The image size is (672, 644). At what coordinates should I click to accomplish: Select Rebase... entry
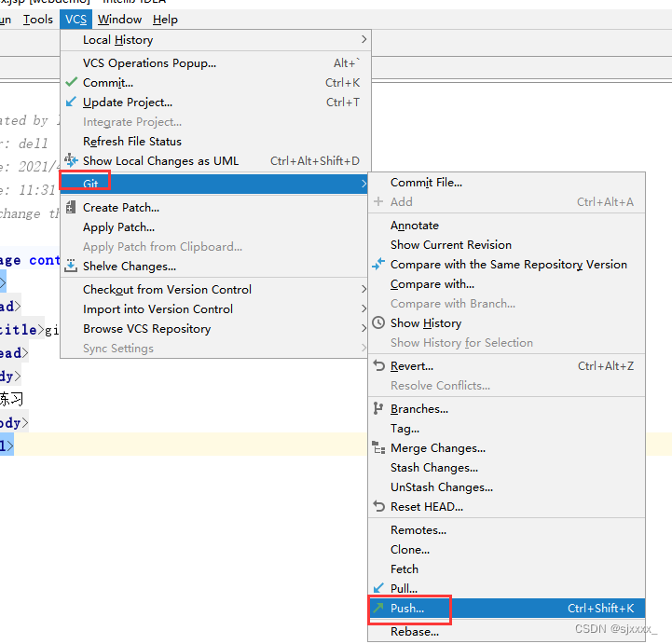[x=507, y=632]
